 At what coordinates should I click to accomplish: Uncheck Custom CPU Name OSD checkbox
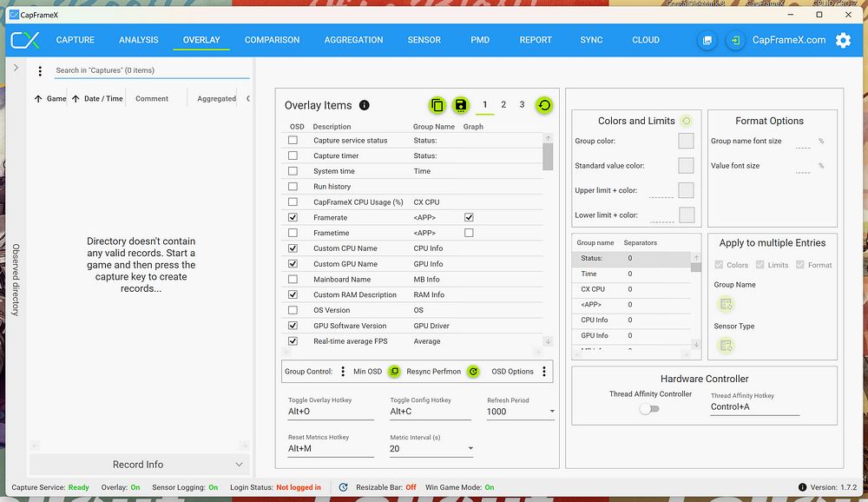(293, 248)
